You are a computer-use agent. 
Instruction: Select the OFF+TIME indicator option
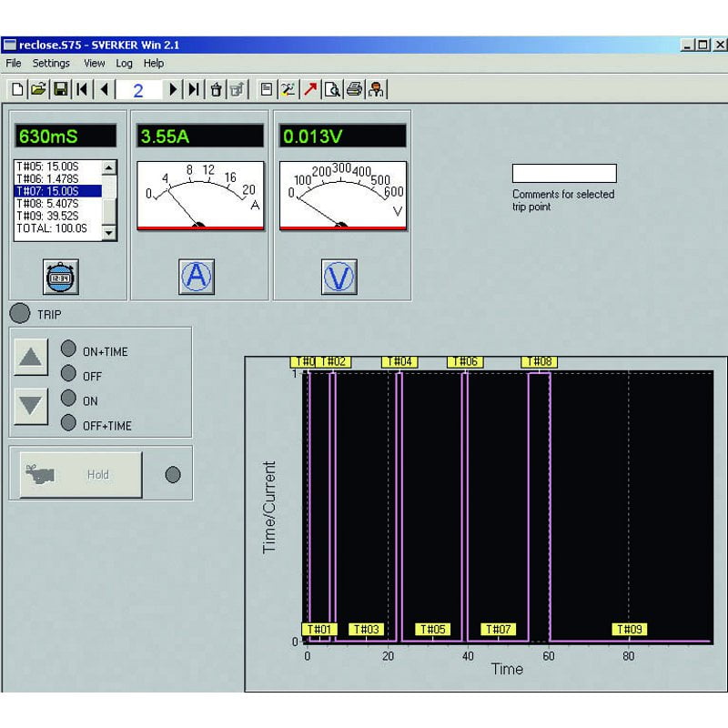pos(68,423)
